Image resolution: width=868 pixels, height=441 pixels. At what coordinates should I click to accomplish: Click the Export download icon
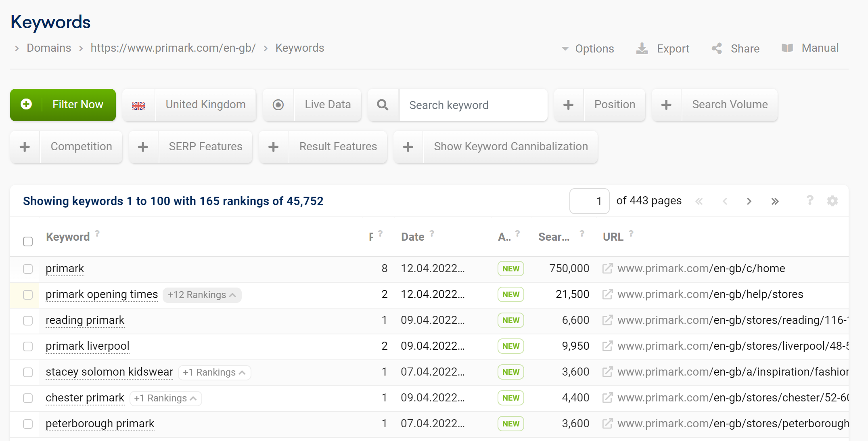click(642, 48)
